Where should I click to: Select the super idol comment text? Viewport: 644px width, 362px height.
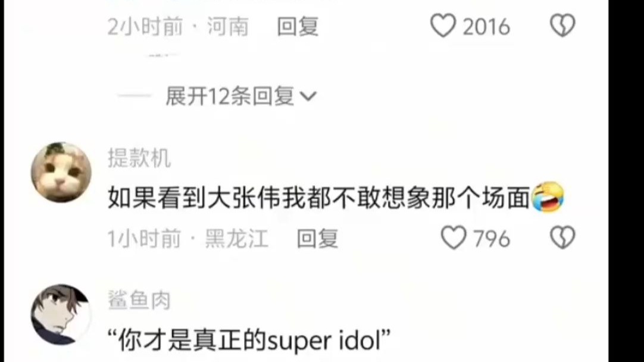(x=249, y=341)
